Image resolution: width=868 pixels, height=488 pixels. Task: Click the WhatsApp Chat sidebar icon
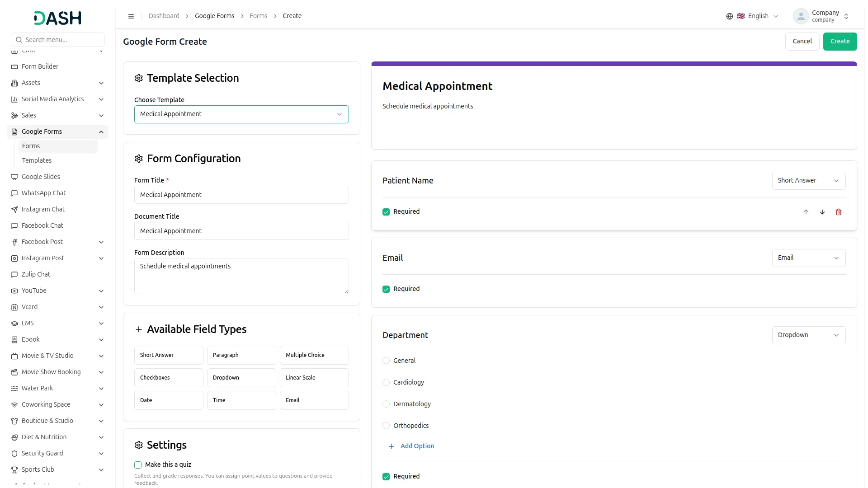[14, 193]
